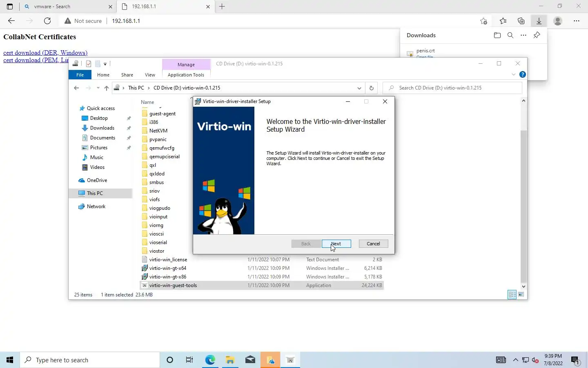Switch to large icons view in status bar
Image resolution: width=588 pixels, height=368 pixels.
pos(521,294)
